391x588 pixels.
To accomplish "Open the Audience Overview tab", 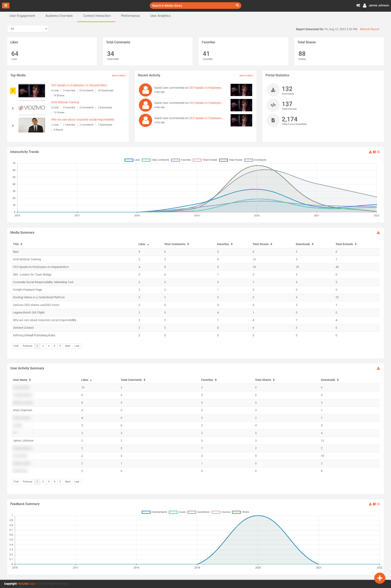I will point(59,16).
